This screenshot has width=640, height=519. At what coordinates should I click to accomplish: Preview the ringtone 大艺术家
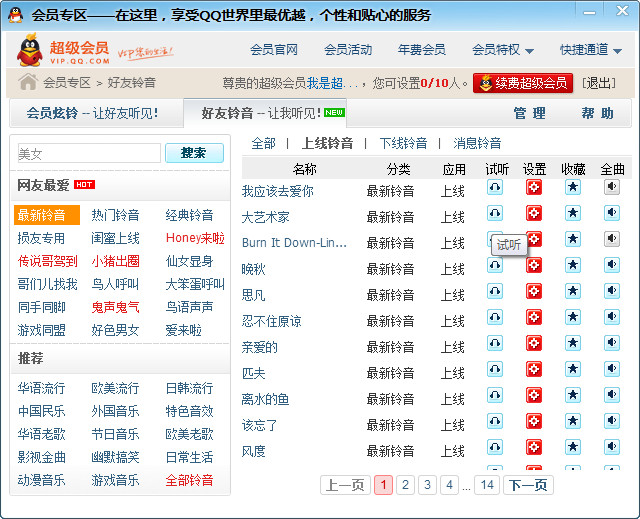495,213
